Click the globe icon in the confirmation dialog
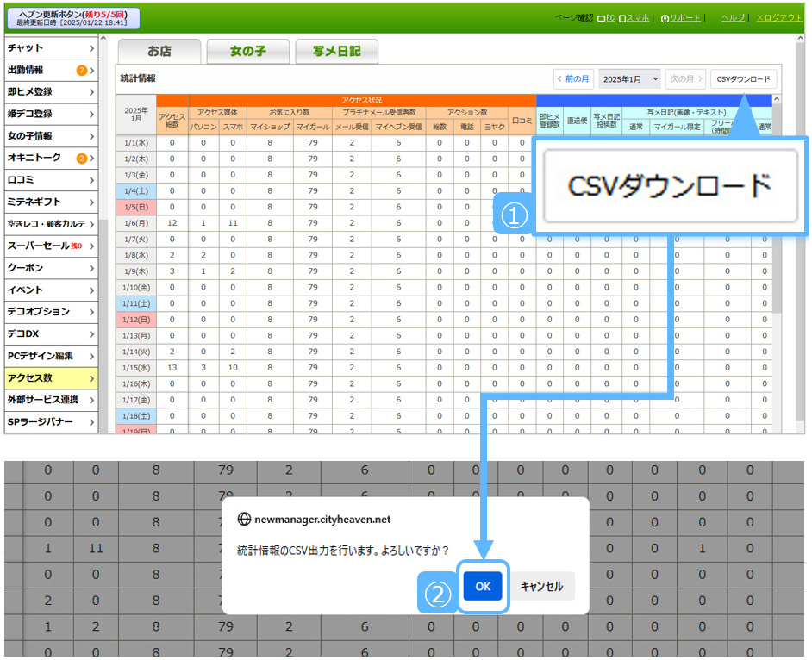This screenshot has height=660, width=812. click(x=244, y=520)
